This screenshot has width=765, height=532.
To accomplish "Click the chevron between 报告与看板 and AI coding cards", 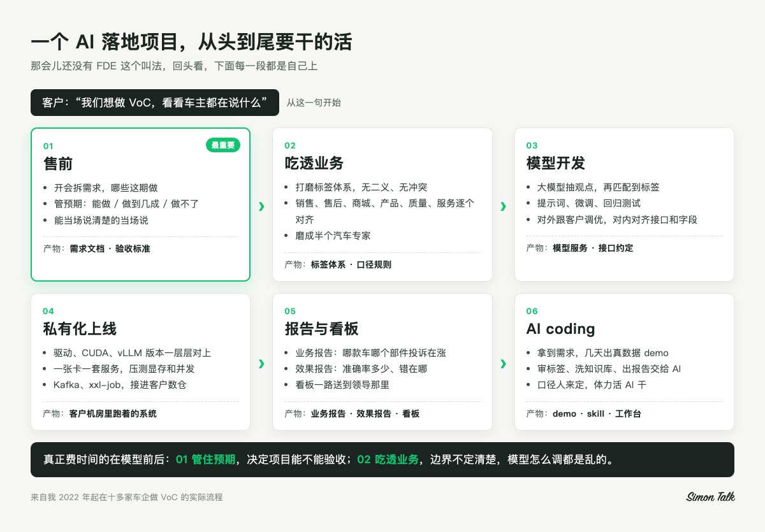I will 504,364.
